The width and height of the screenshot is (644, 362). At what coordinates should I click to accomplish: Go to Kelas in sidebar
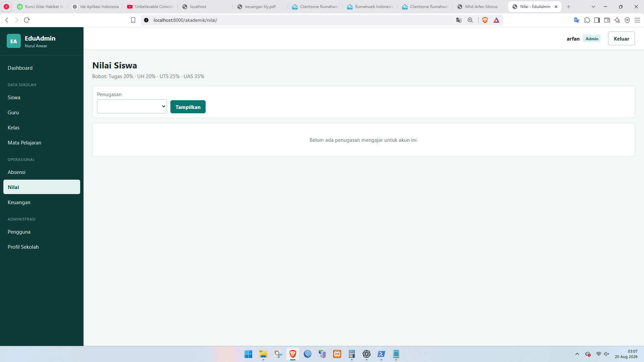pyautogui.click(x=42, y=127)
